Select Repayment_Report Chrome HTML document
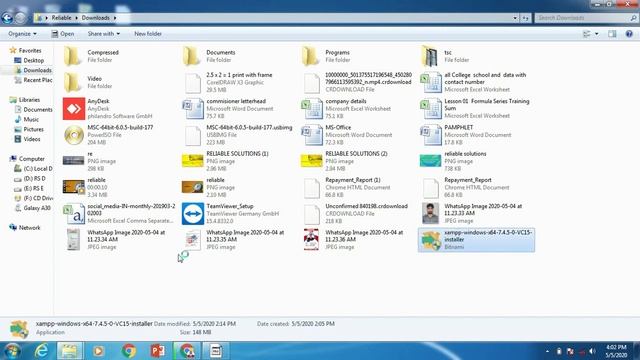Viewport: 640px width, 360px height. [431, 188]
